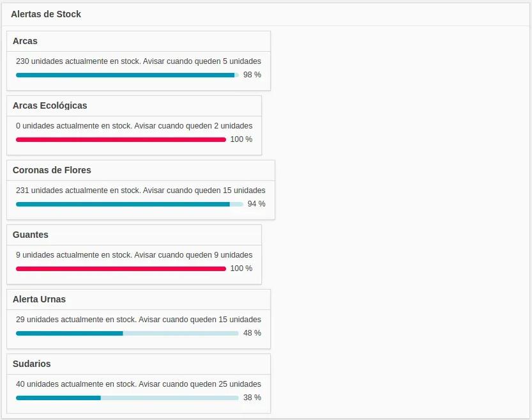The height and width of the screenshot is (420, 532).
Task: Select the Arcas stock progress bar
Action: click(127, 75)
